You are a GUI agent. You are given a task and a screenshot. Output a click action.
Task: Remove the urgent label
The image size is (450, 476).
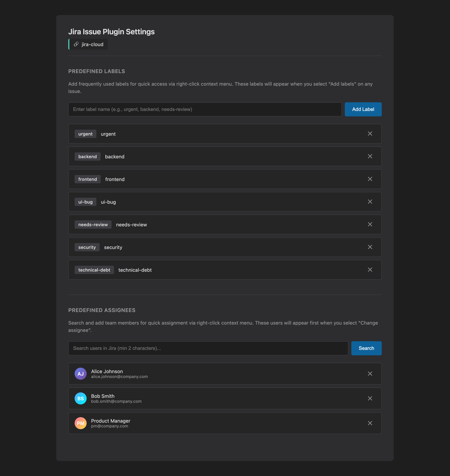370,134
